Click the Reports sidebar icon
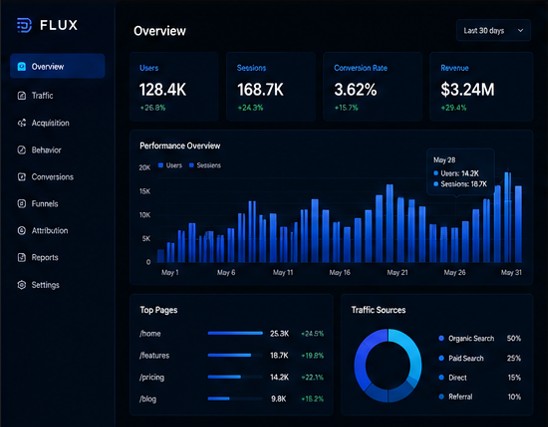This screenshot has width=548, height=427. [22, 258]
